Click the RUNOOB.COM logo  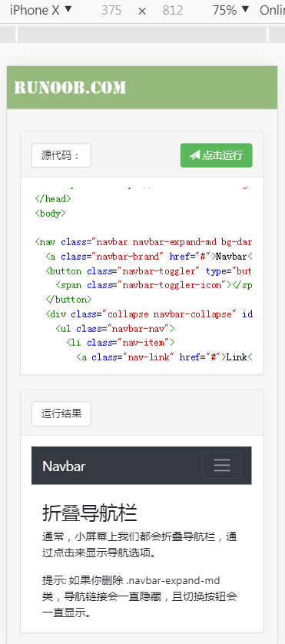click(x=70, y=88)
